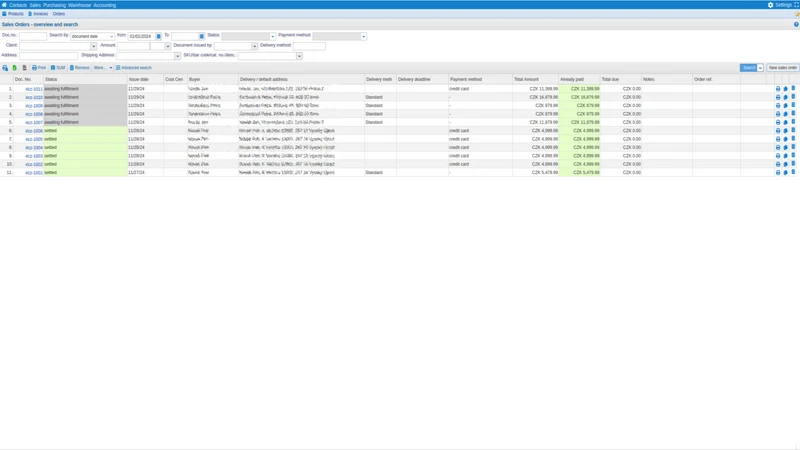Copy order #cz-1003 via row copy icon
Screen dimensions: 800x450
pos(786,156)
